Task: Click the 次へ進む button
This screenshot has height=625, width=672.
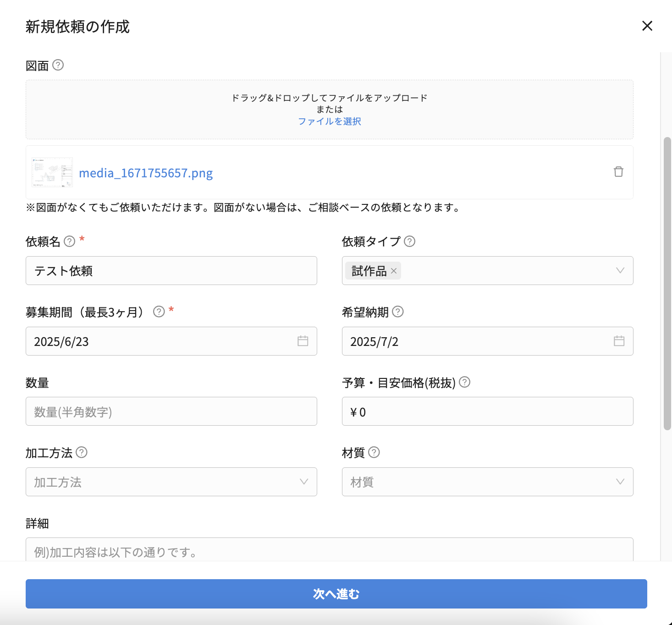Action: coord(336,594)
